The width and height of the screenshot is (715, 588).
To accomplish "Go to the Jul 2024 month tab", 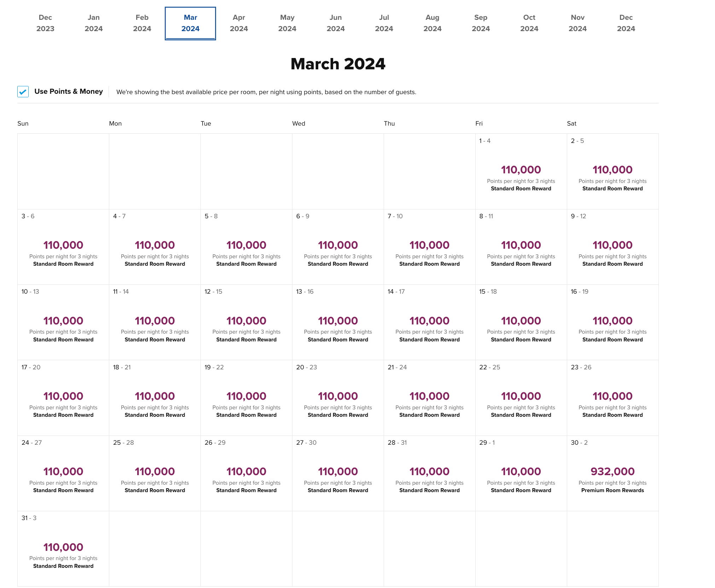I will pos(384,23).
